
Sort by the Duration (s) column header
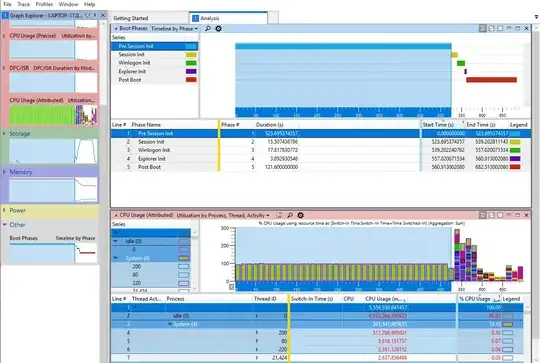[x=269, y=125]
